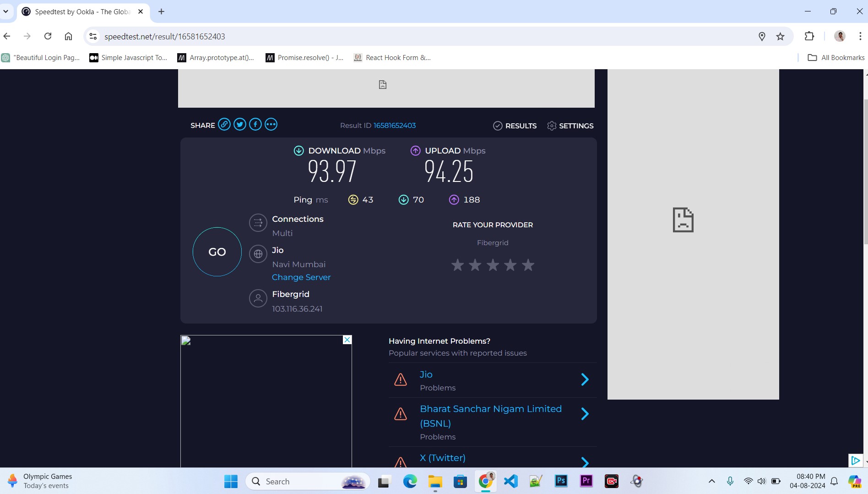The height and width of the screenshot is (494, 868).
Task: Open Chrome three-dot menu
Action: pyautogui.click(x=860, y=36)
